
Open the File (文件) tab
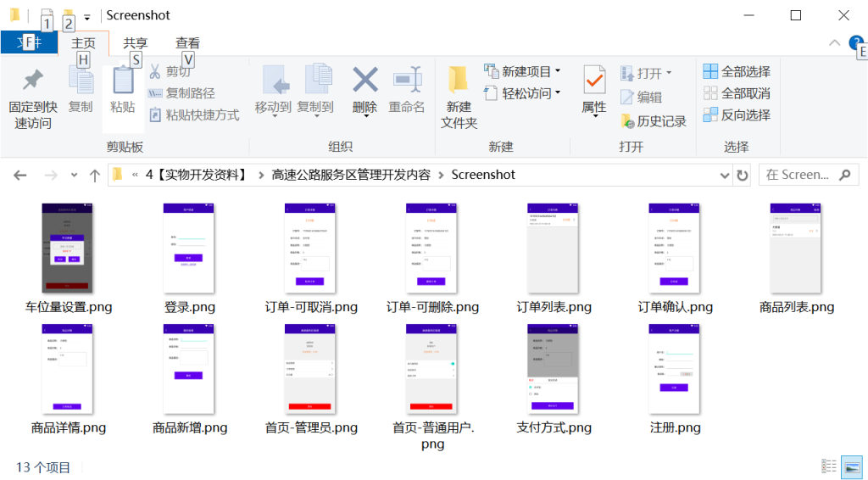point(29,42)
